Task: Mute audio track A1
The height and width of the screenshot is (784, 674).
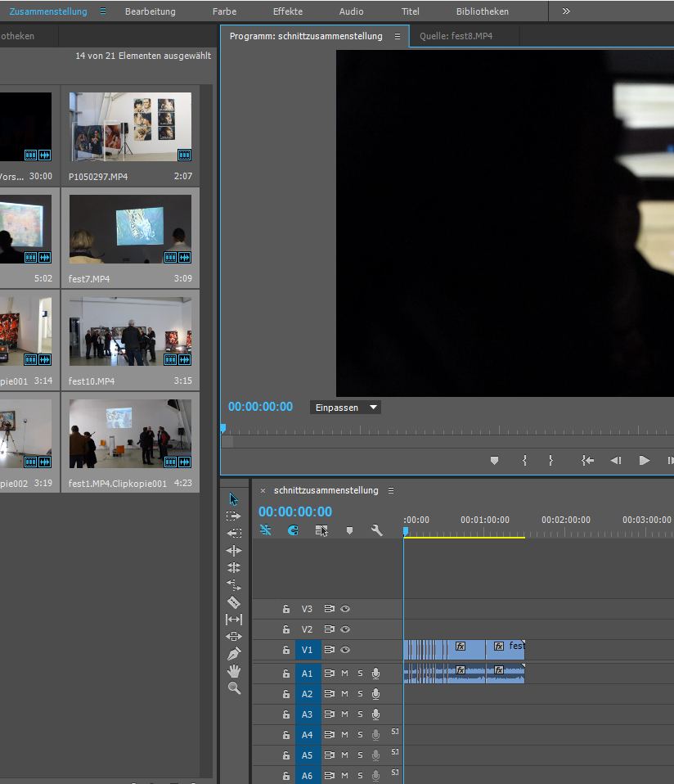Action: tap(344, 674)
